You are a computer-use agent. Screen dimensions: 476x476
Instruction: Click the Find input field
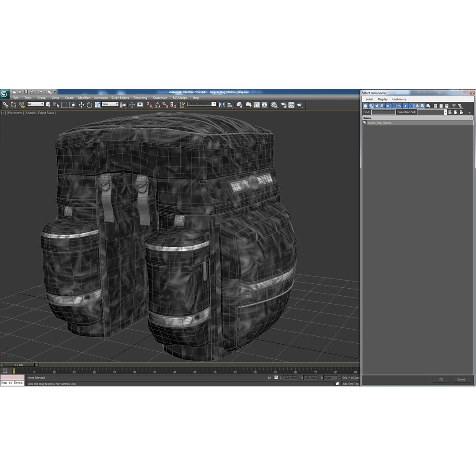[383, 112]
